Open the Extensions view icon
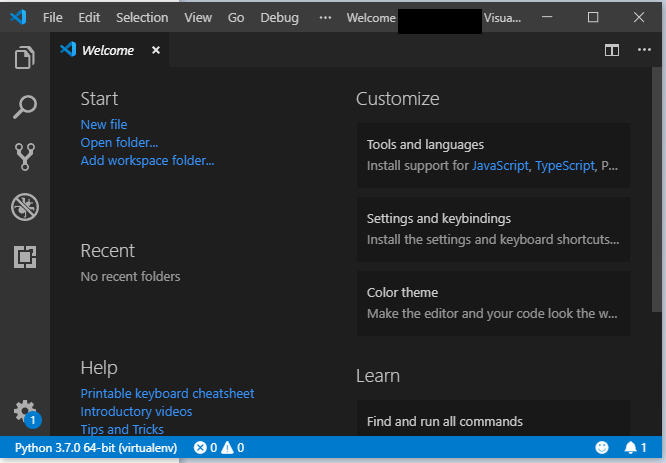 [x=25, y=257]
